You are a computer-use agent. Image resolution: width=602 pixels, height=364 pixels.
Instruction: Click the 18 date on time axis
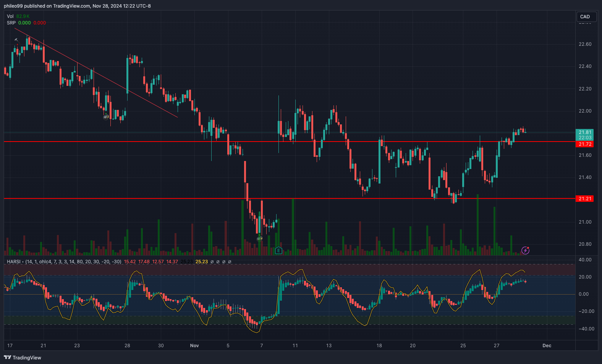pyautogui.click(x=379, y=346)
